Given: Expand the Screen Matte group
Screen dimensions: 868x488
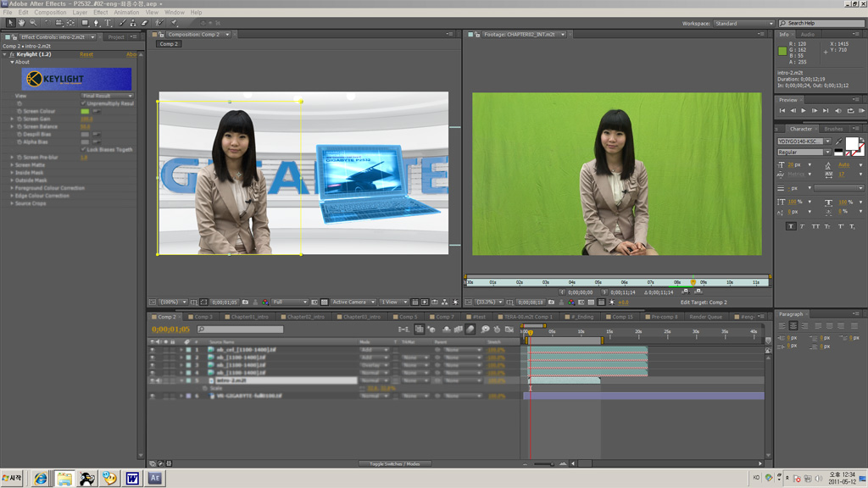Looking at the screenshot, I should click(12, 165).
